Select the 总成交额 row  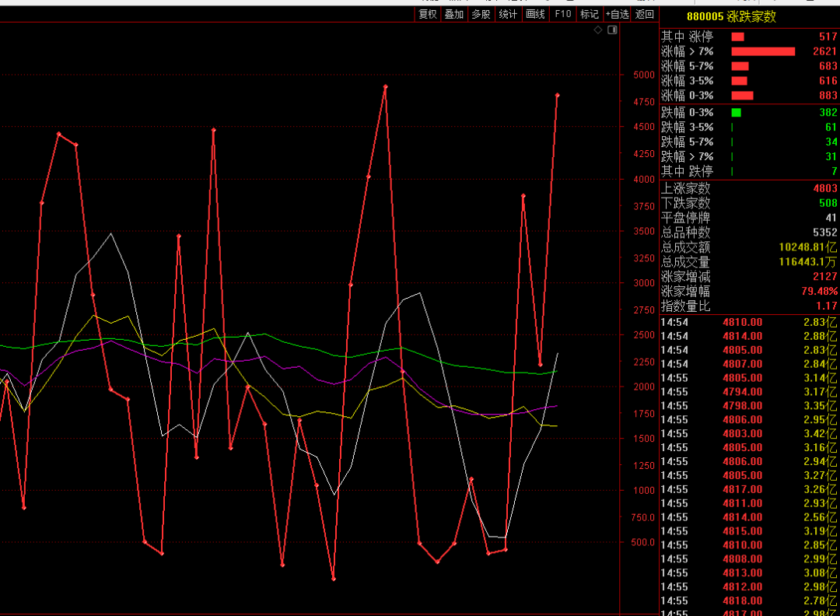click(x=748, y=247)
